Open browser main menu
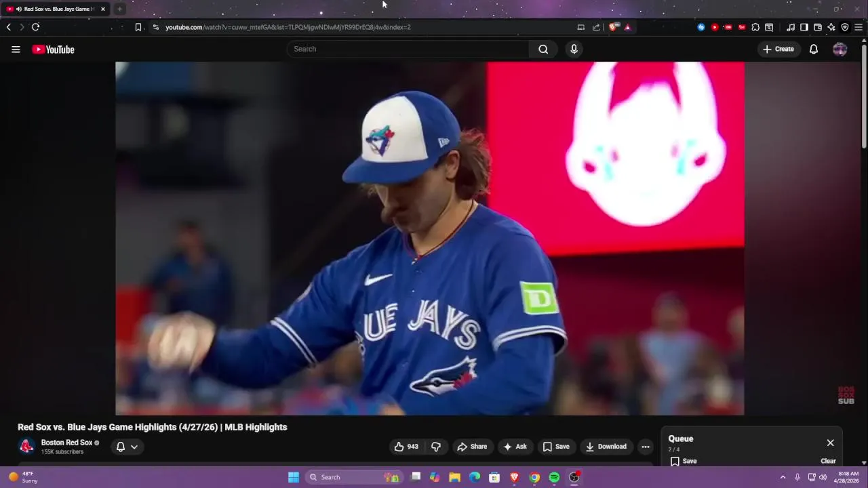This screenshot has height=488, width=868. coord(859,27)
